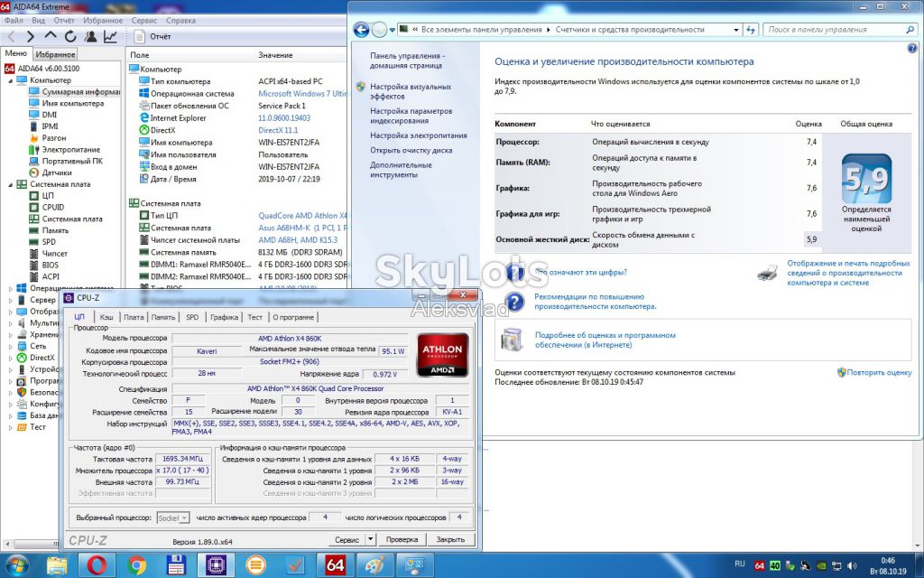Open Сервис dropdown arrow in CPU-Z

370,540
